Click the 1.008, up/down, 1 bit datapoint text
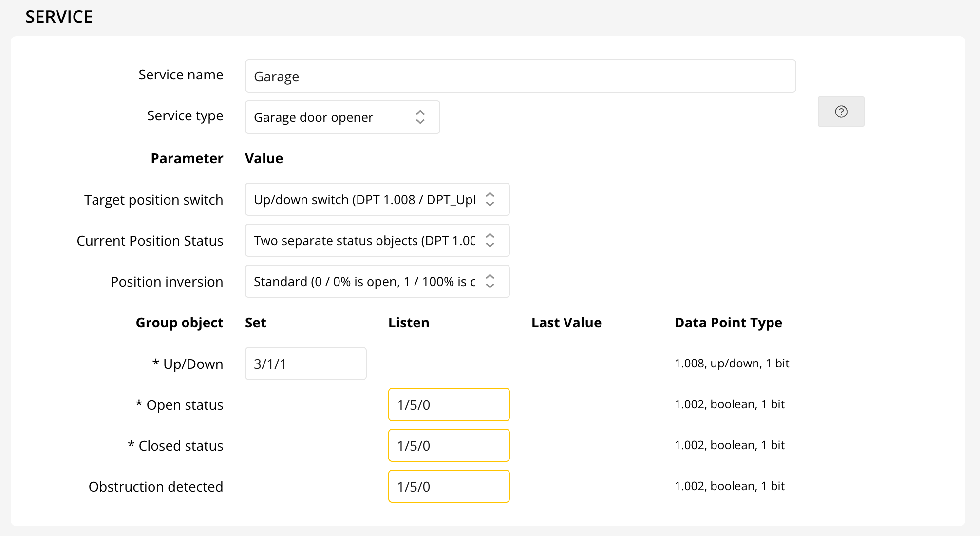The height and width of the screenshot is (536, 980). pyautogui.click(x=731, y=363)
